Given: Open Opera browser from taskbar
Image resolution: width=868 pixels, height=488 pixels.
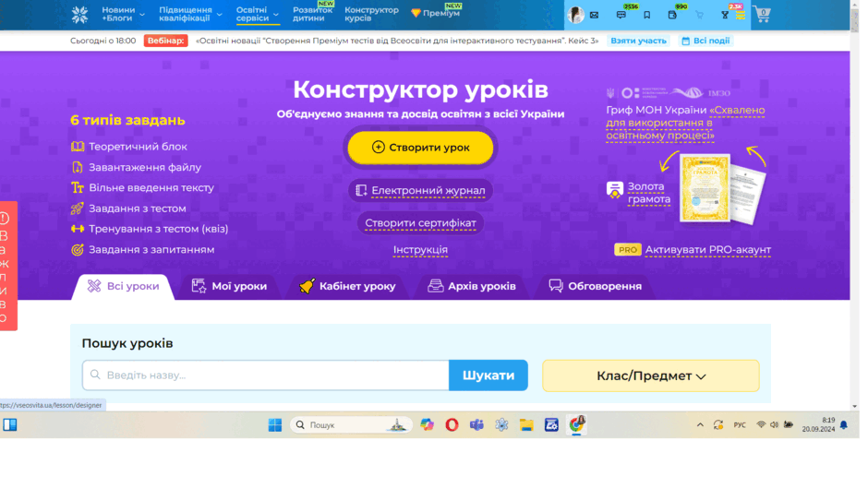Looking at the screenshot, I should coord(452,425).
